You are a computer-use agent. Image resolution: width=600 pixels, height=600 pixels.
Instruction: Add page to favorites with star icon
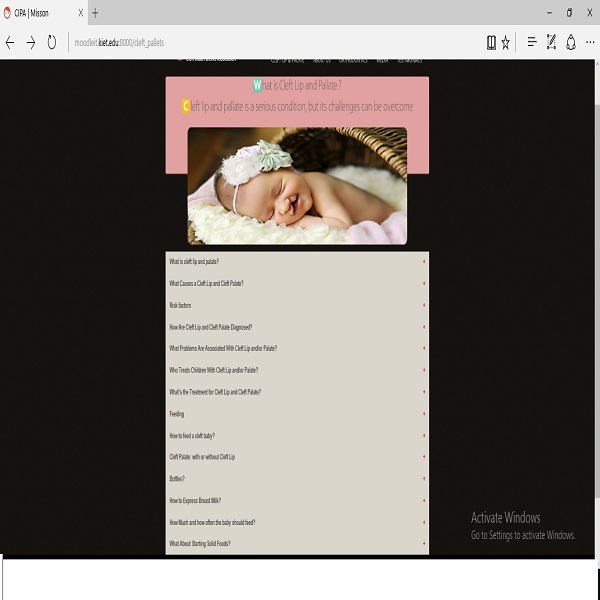(x=505, y=42)
